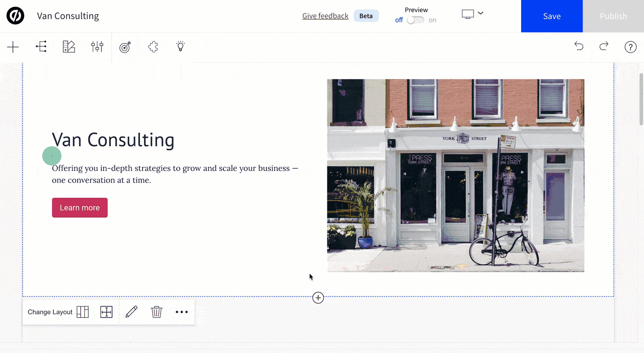Redo the last action
This screenshot has width=644, height=353.
click(604, 46)
